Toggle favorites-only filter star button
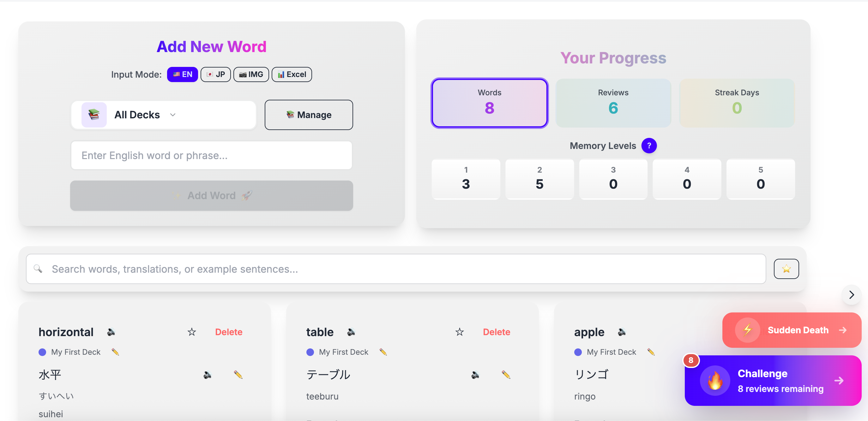 (x=786, y=269)
